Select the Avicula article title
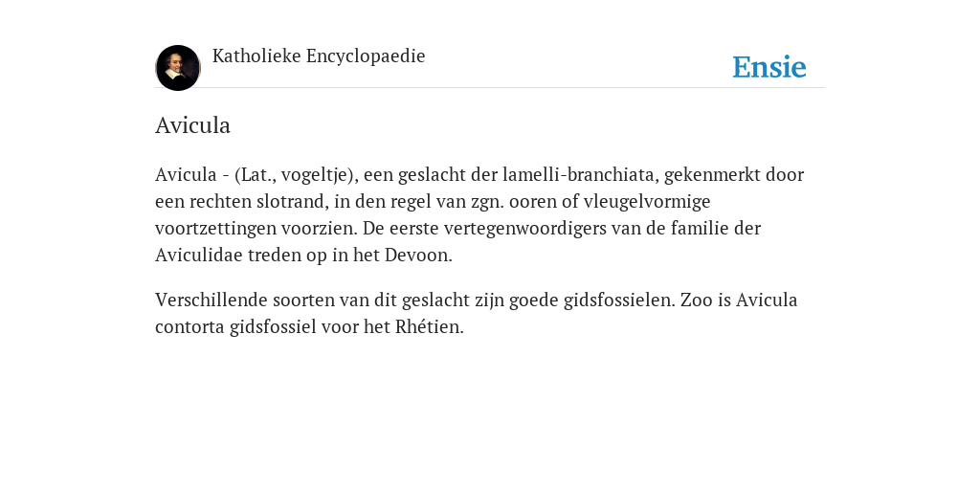Screen dimensions: 980x490 192,125
